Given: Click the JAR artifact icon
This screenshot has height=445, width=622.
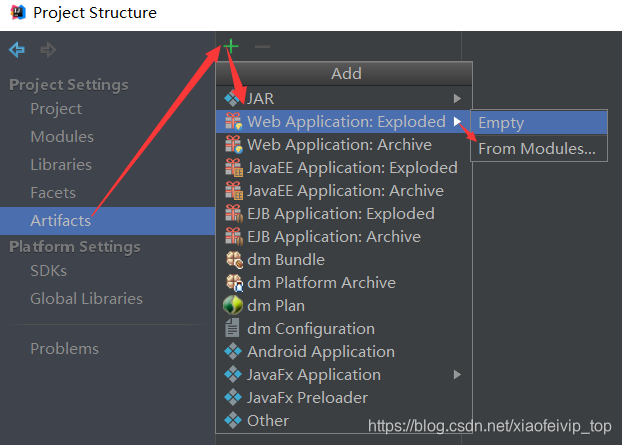Looking at the screenshot, I should point(232,98).
